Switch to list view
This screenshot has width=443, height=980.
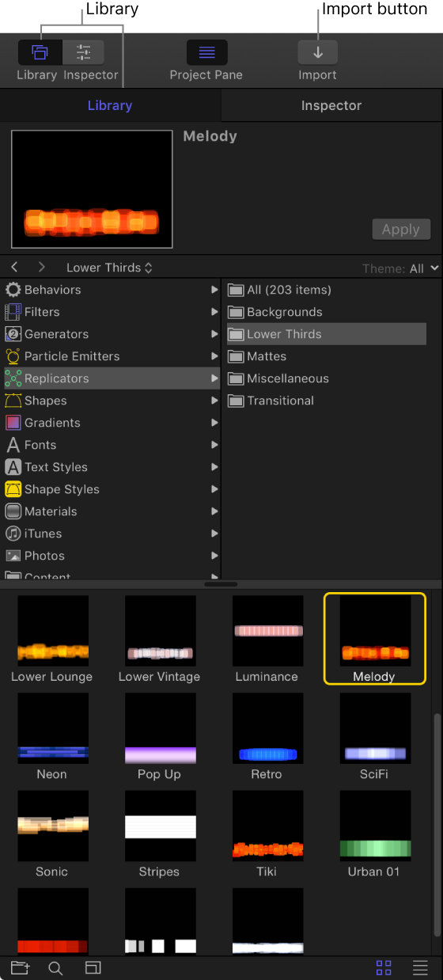420,967
